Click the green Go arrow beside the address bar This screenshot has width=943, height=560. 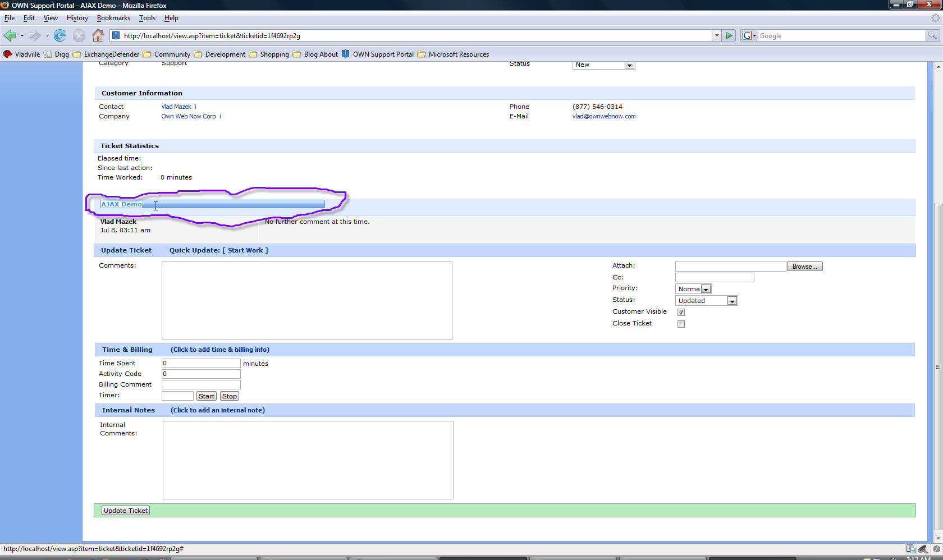(729, 35)
